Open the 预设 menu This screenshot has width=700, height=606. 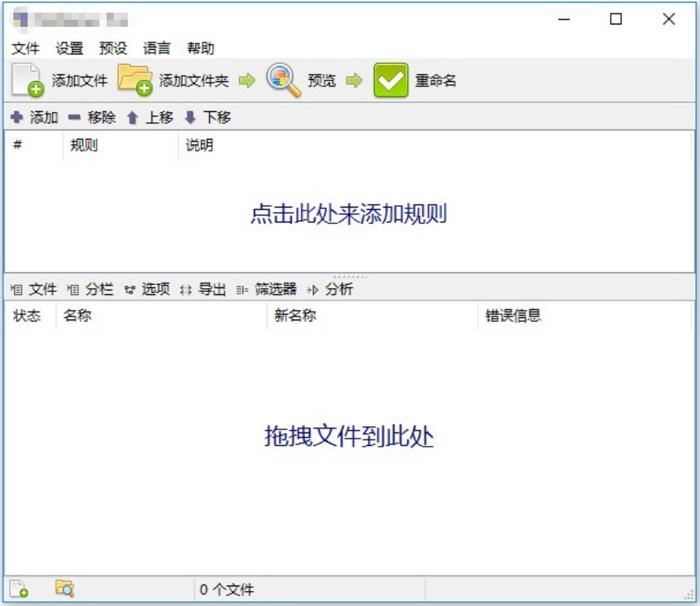pyautogui.click(x=113, y=48)
